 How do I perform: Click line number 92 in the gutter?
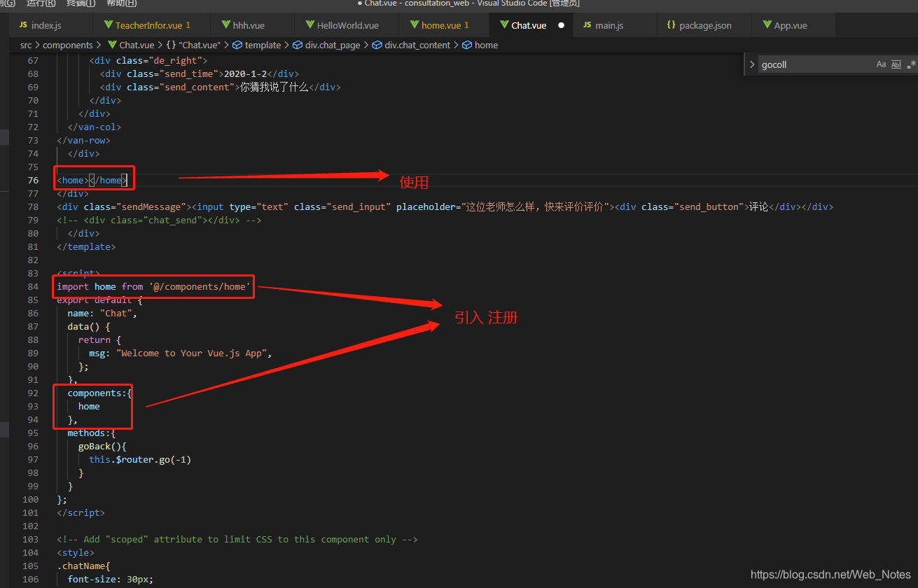[x=33, y=393]
